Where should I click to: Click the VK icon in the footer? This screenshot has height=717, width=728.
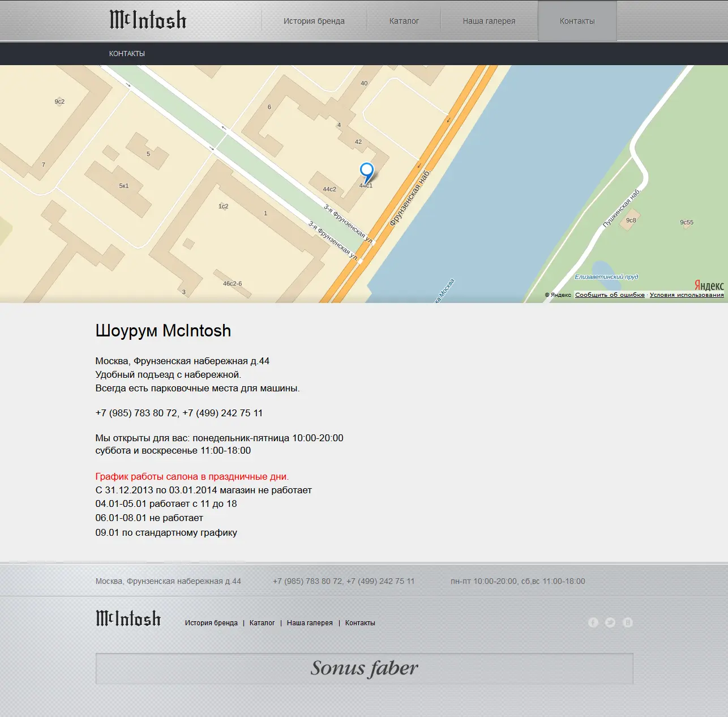(x=628, y=622)
